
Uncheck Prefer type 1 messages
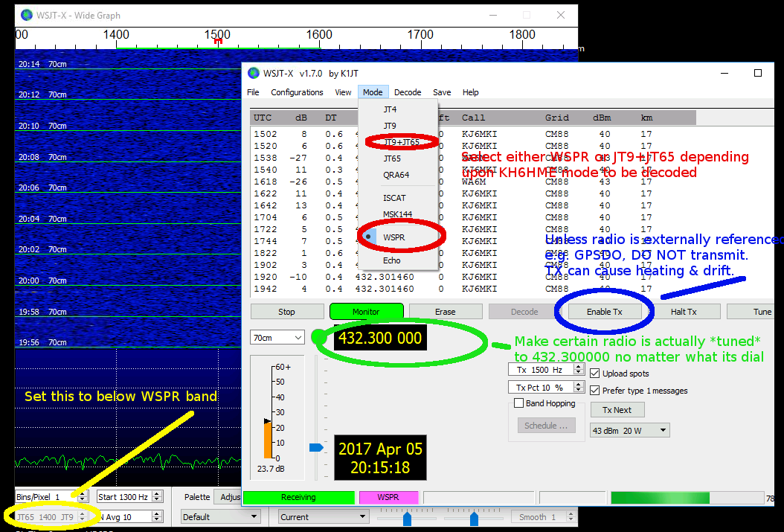coord(595,390)
